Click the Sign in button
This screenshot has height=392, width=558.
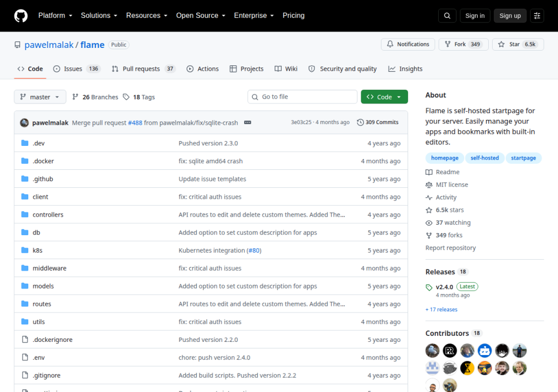(x=475, y=16)
